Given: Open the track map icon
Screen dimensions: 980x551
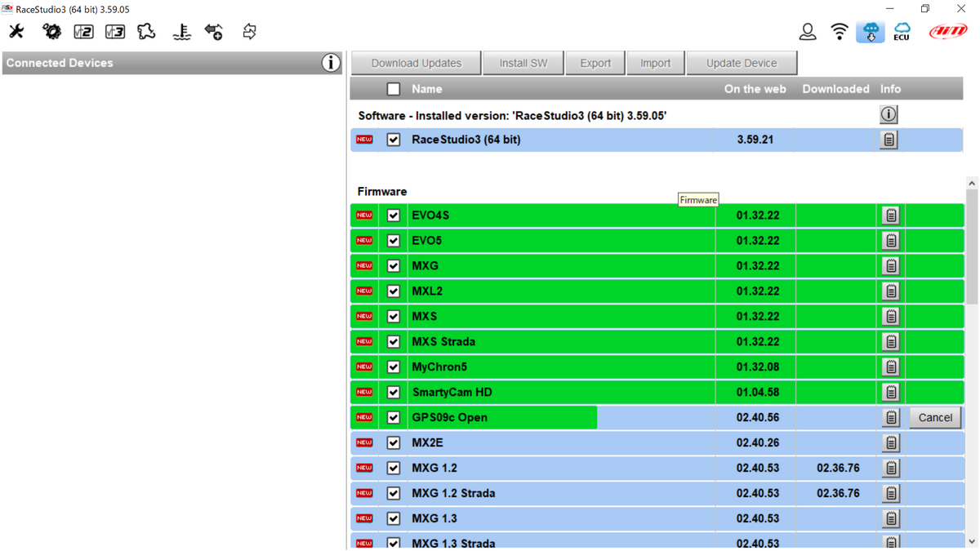Looking at the screenshot, I should click(147, 32).
